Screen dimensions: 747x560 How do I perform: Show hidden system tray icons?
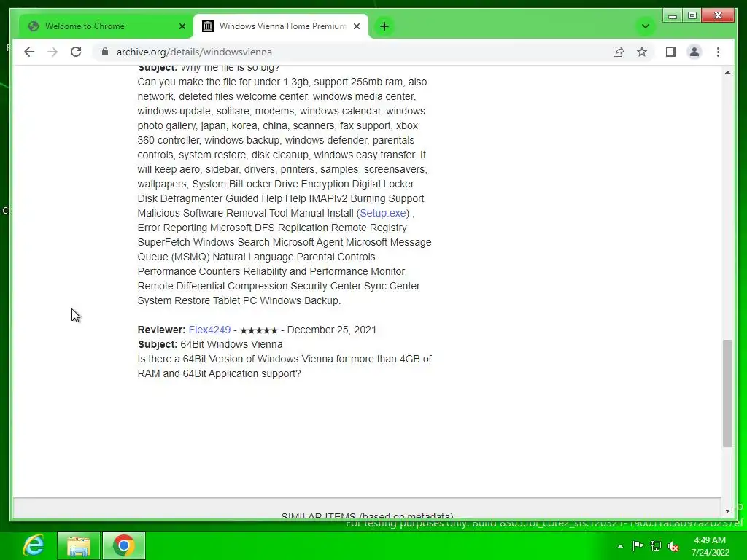pyautogui.click(x=620, y=546)
